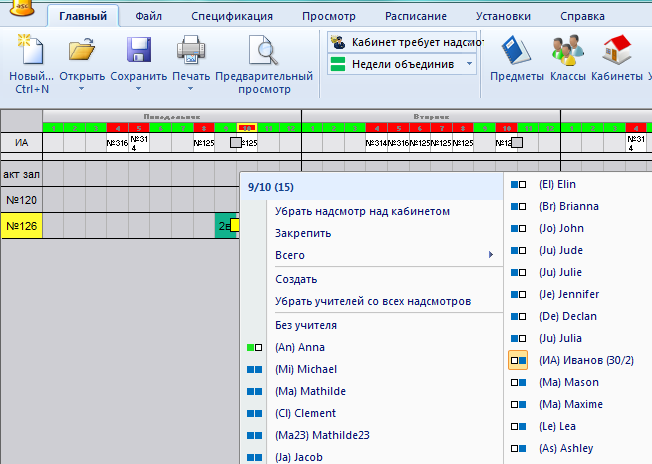Open the Классы classes icon
This screenshot has width=652, height=464.
[567, 50]
